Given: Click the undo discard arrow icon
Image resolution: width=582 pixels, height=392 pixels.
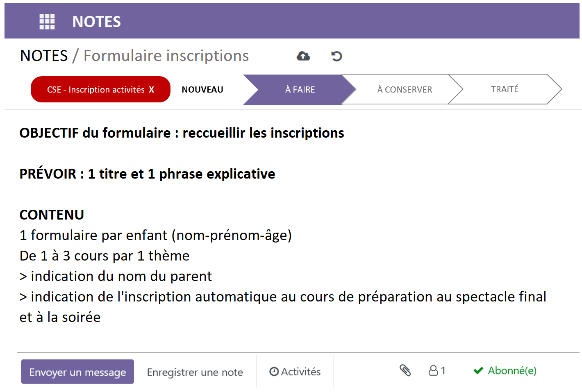Looking at the screenshot, I should click(336, 56).
